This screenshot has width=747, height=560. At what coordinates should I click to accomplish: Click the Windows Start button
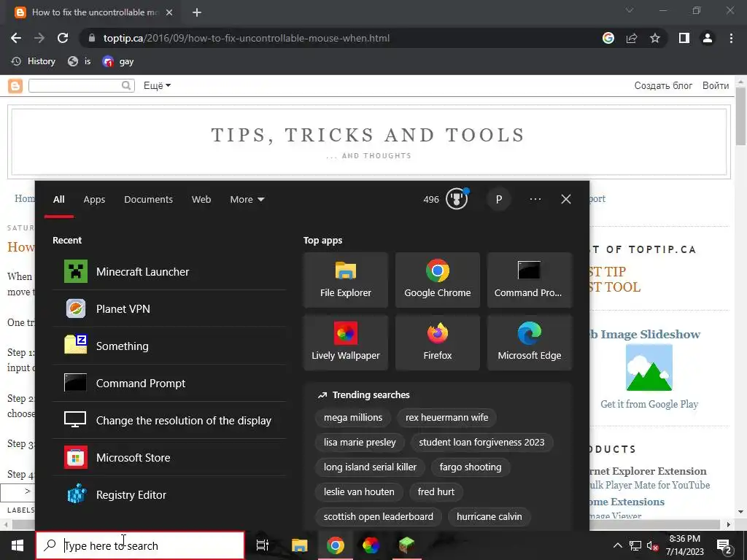coord(18,545)
